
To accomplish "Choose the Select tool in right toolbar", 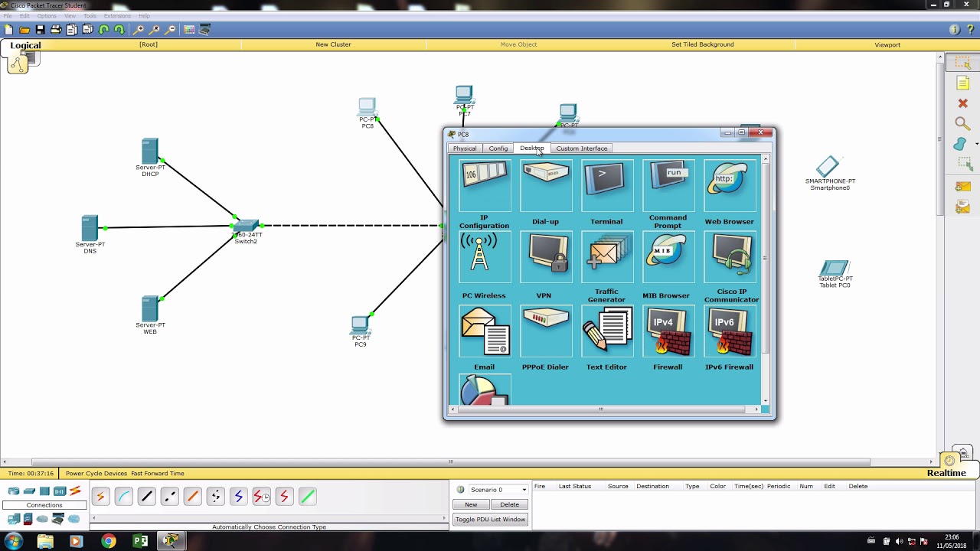I will [962, 64].
